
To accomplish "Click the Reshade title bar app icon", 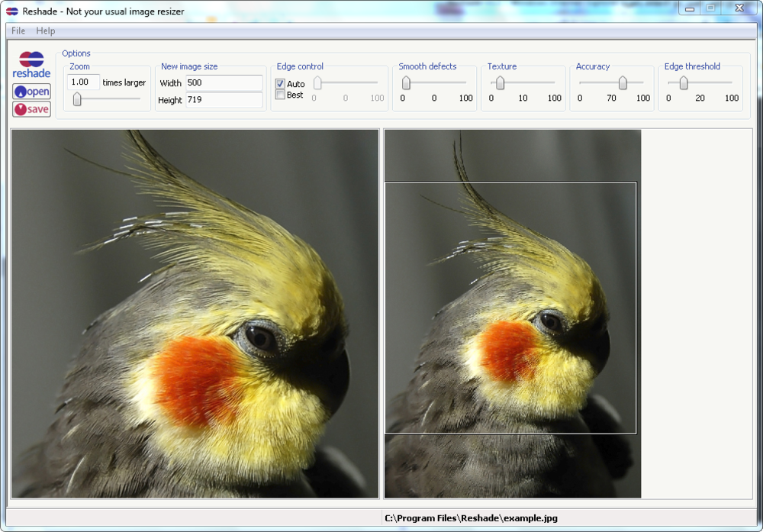I will (x=12, y=11).
